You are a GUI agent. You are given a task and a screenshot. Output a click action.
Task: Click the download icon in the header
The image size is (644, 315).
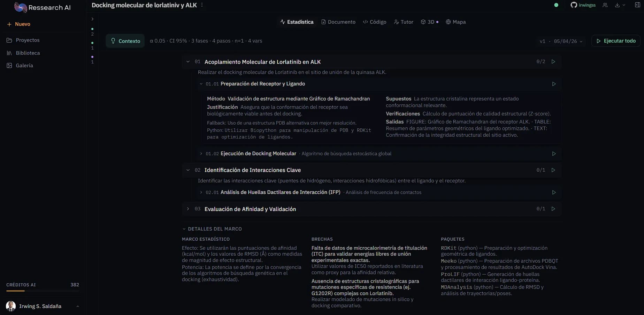[x=620, y=5]
